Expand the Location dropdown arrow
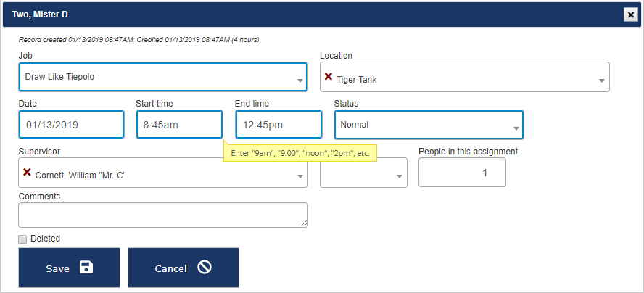Screen dimensions: 644x293 pos(602,81)
